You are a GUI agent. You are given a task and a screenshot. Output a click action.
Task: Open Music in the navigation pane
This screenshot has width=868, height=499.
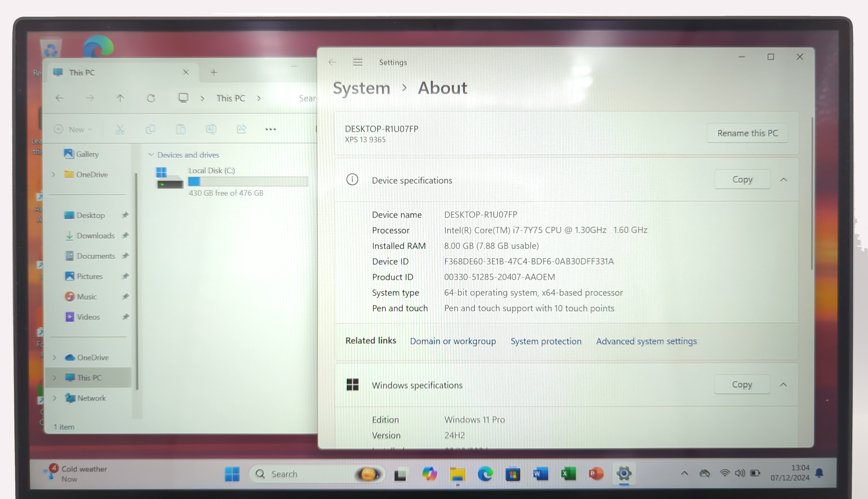81,296
